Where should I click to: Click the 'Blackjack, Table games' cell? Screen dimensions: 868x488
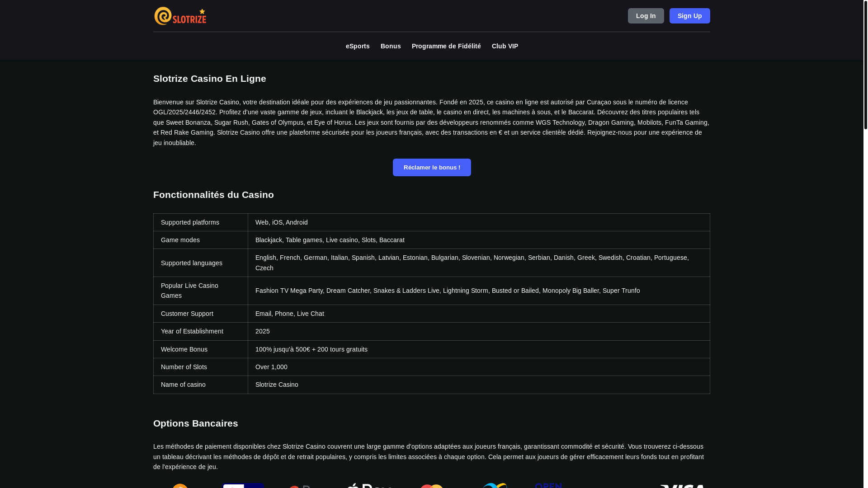479,240
